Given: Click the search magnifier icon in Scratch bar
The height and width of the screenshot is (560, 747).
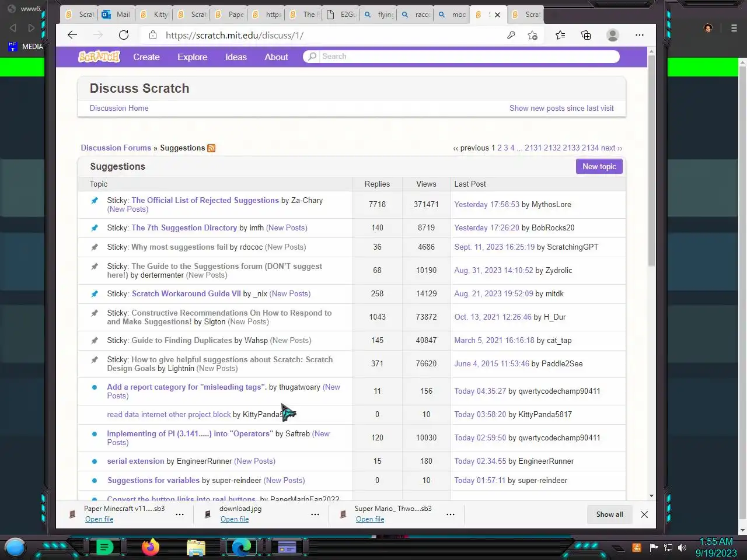Looking at the screenshot, I should [312, 57].
